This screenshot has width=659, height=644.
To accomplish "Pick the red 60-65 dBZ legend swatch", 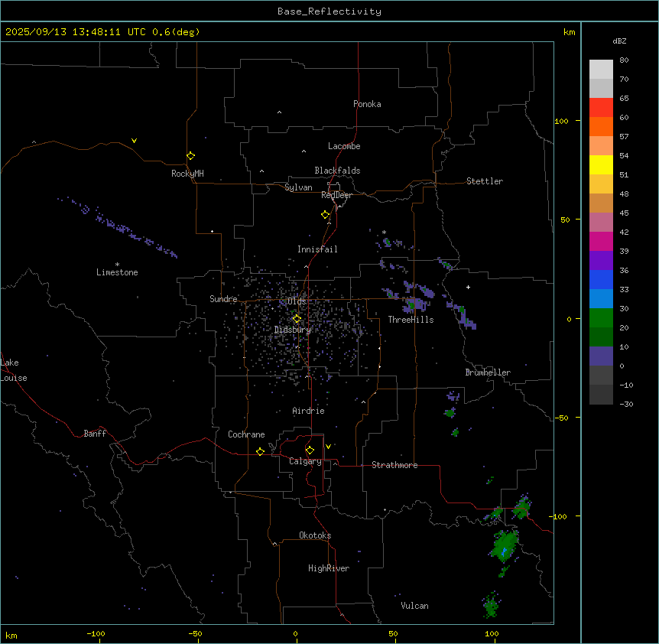I will coord(601,108).
